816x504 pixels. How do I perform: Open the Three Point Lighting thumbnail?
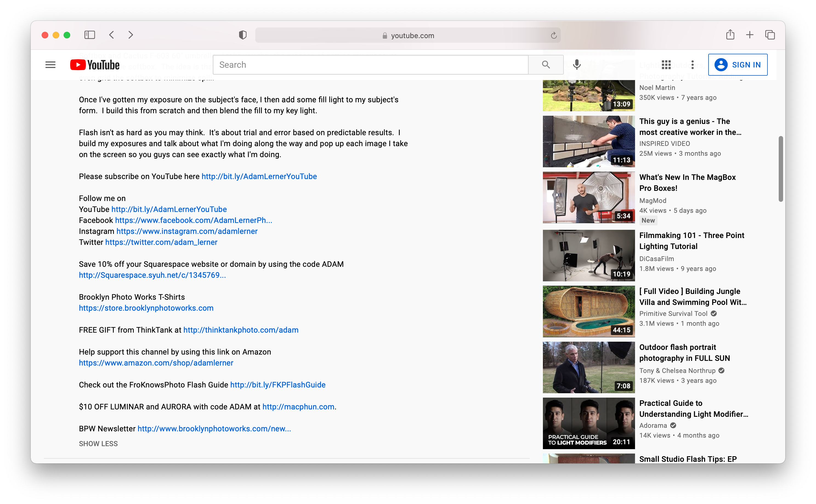589,255
